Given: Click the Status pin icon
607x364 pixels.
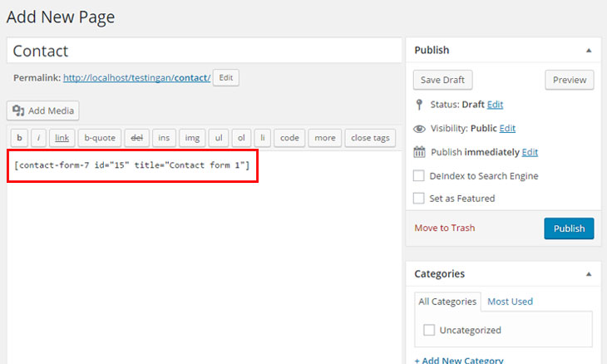Looking at the screenshot, I should click(x=419, y=105).
